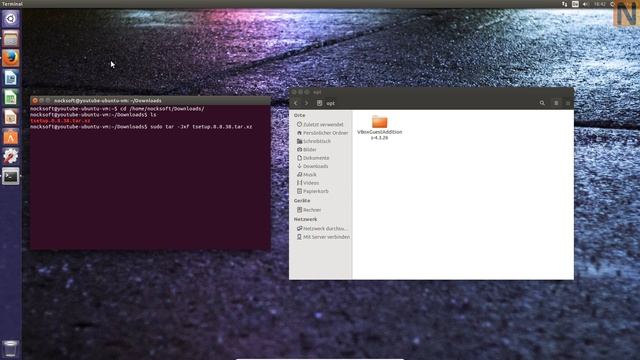Open search in the file manager
Image resolution: width=640 pixels, height=360 pixels.
(x=542, y=103)
